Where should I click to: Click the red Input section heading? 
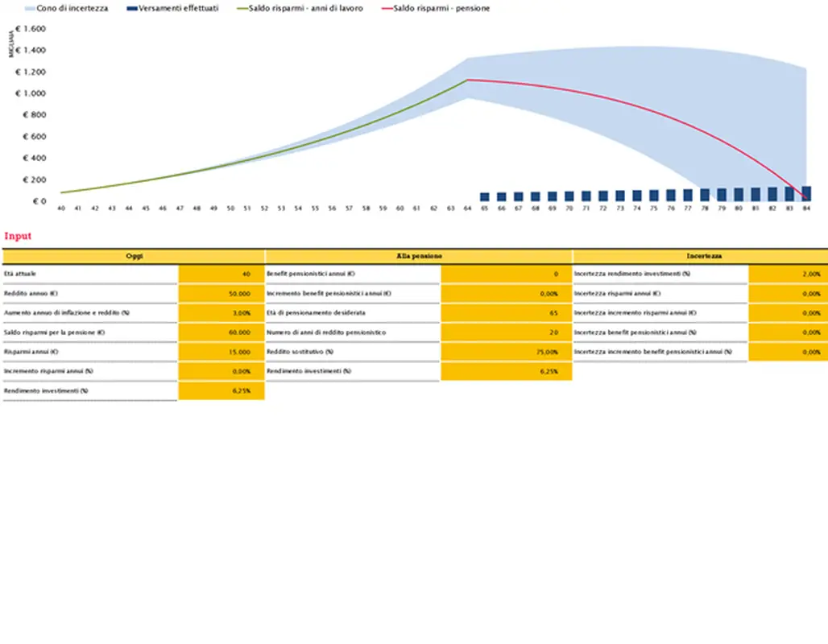tap(18, 237)
